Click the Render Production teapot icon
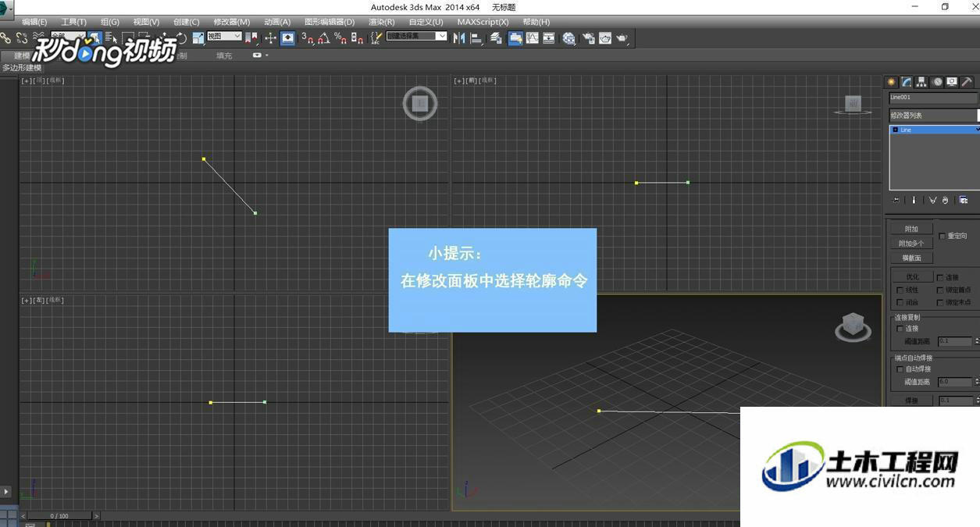 point(622,37)
